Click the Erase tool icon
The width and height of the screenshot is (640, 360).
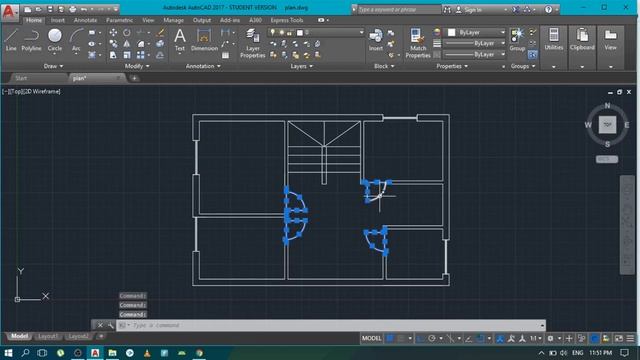(x=160, y=32)
